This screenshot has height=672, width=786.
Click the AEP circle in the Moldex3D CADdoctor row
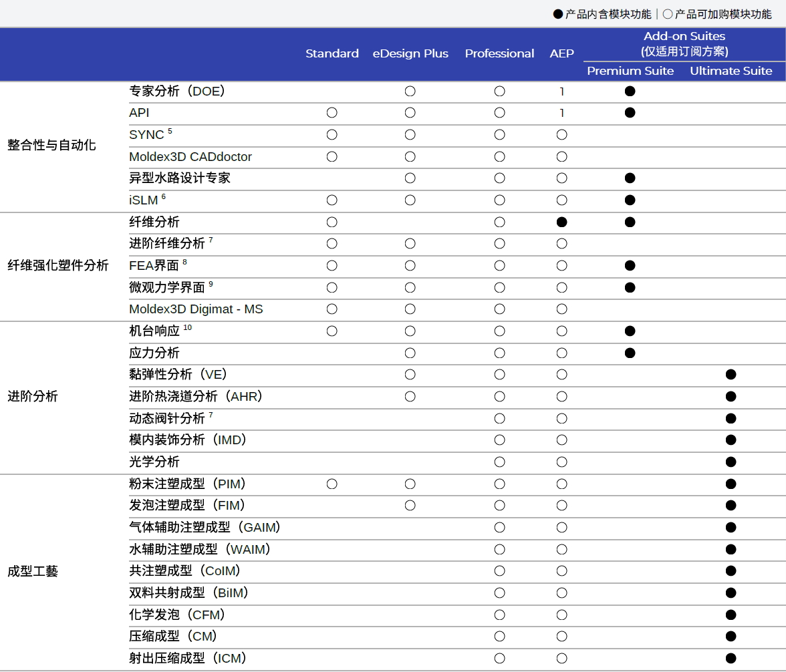[x=561, y=157]
